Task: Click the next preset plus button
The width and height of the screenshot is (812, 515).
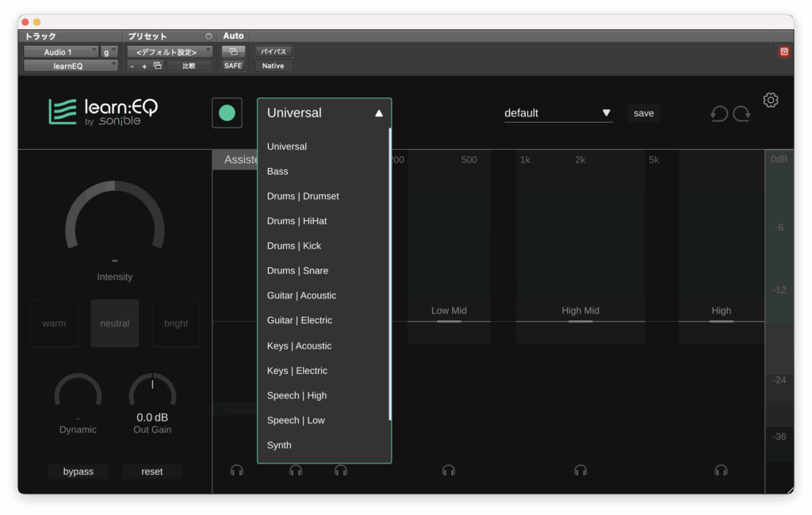Action: 144,67
